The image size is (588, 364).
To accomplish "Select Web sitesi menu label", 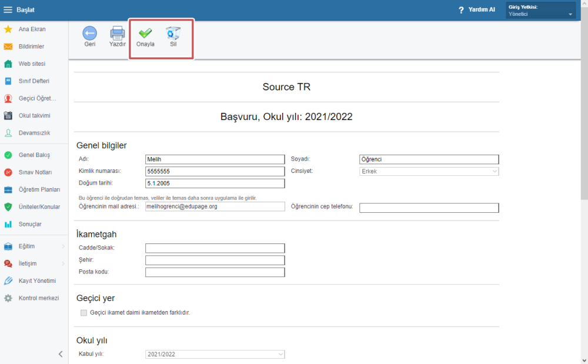I will point(32,64).
